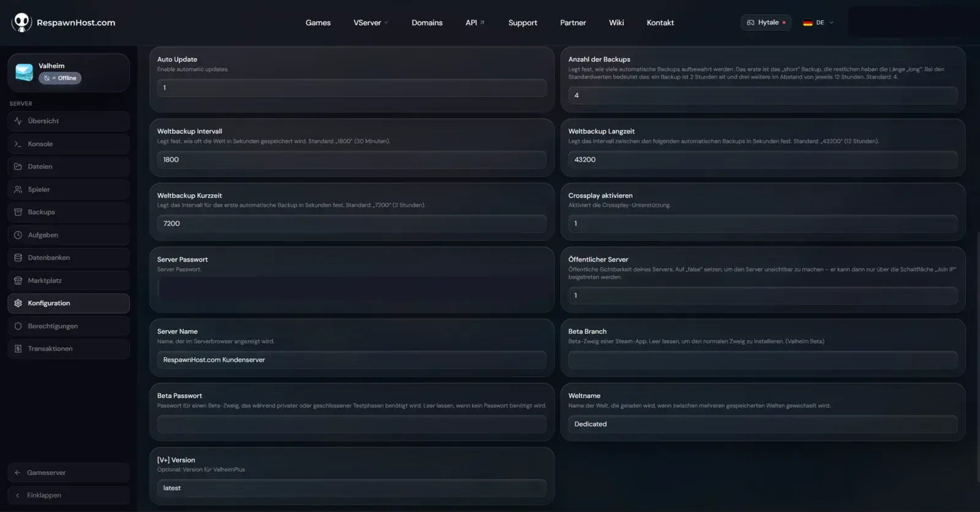Expand the VServer dropdown menu

[x=371, y=23]
